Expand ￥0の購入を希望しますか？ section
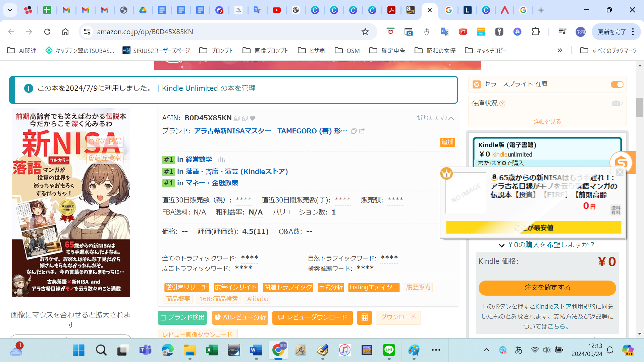The height and width of the screenshot is (362, 644). coord(547,245)
